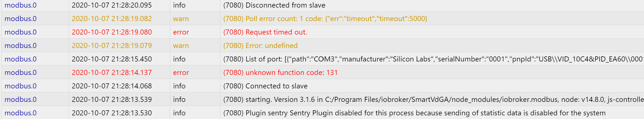Click the 'Disconnected from slave' log message

tap(274, 5)
